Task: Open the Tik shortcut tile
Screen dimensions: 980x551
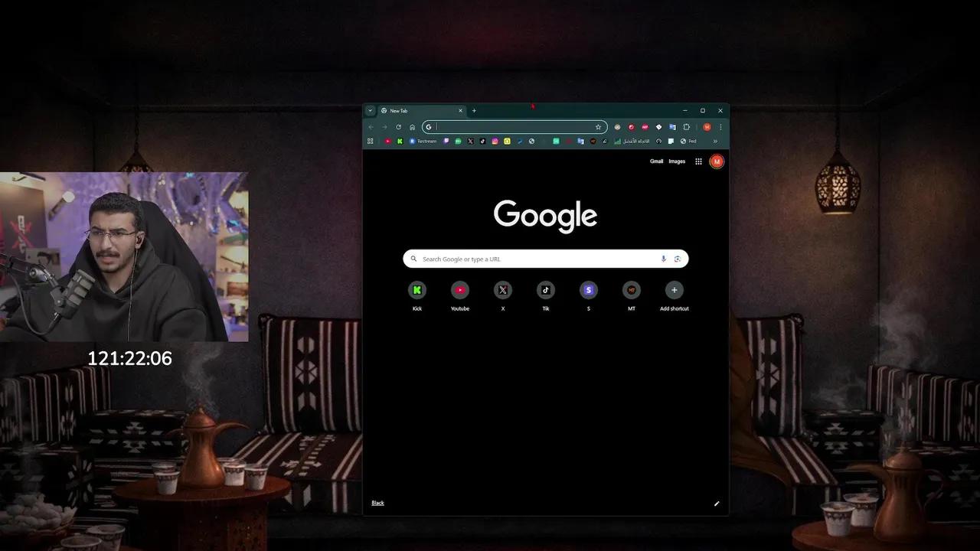Action: 546,295
